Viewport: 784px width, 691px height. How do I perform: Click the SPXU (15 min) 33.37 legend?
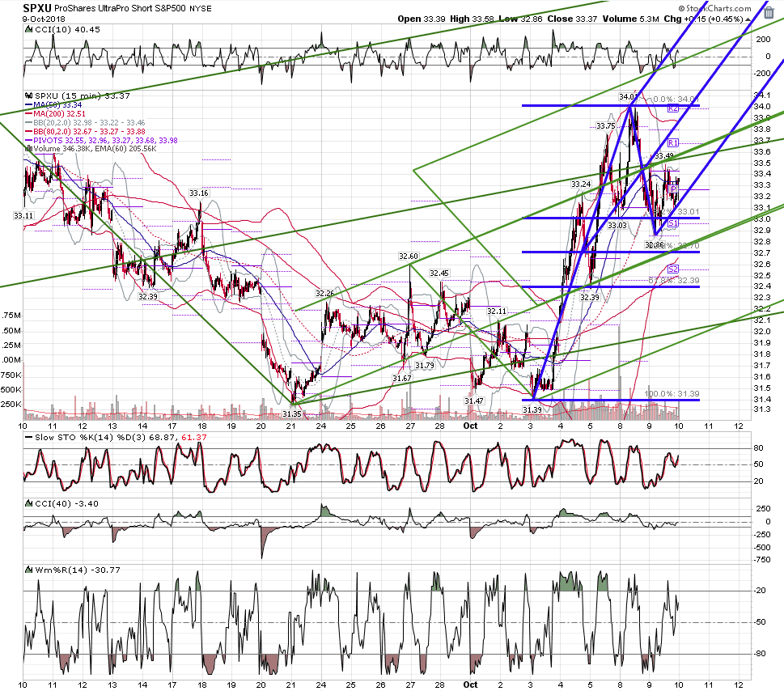point(78,95)
